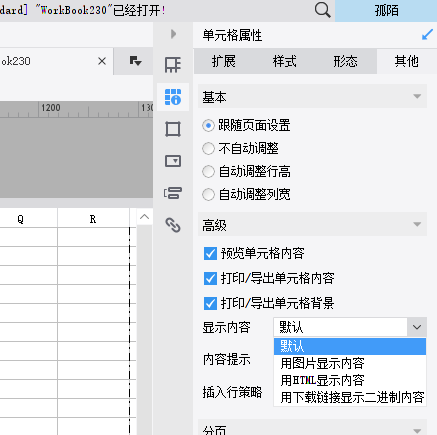Click the search magnifier icon

pyautogui.click(x=322, y=10)
